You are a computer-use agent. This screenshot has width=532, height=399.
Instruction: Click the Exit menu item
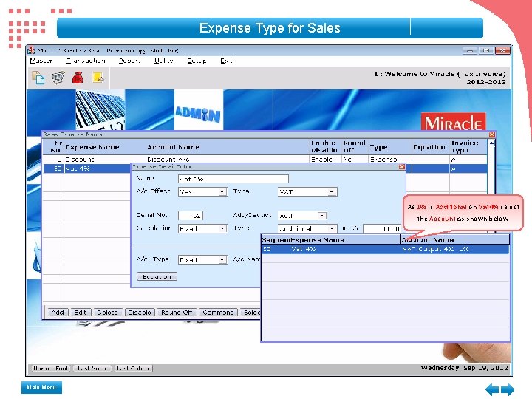click(226, 61)
